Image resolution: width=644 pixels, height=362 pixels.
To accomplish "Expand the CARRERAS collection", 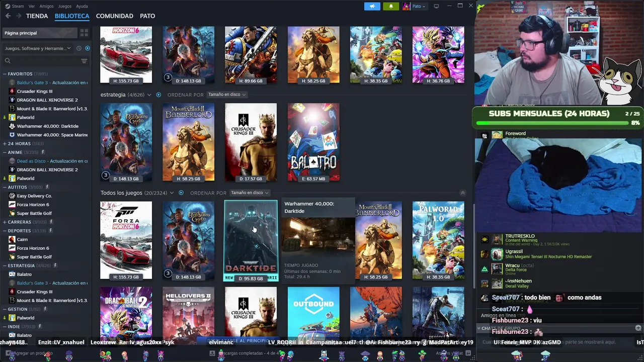I will (5, 222).
